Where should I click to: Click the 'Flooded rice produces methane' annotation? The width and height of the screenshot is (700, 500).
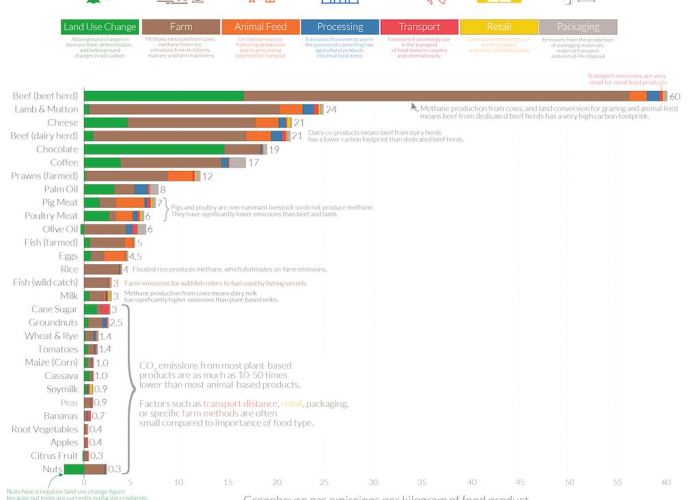(x=229, y=269)
